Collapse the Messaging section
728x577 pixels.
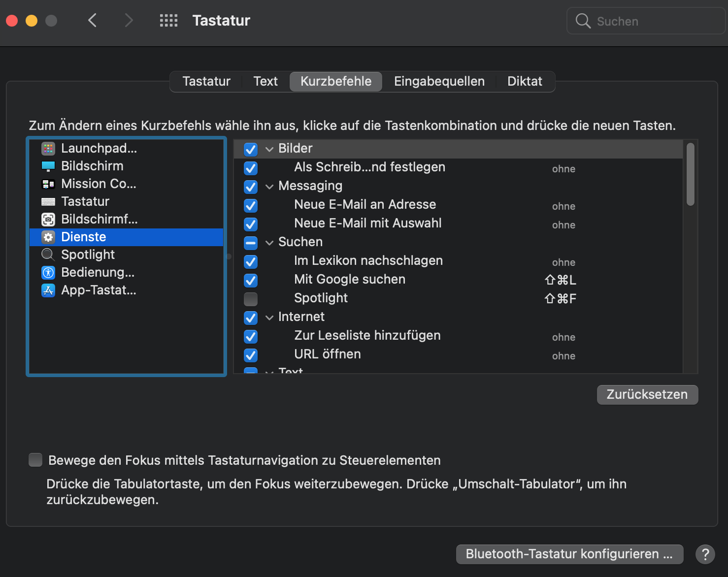tap(269, 186)
